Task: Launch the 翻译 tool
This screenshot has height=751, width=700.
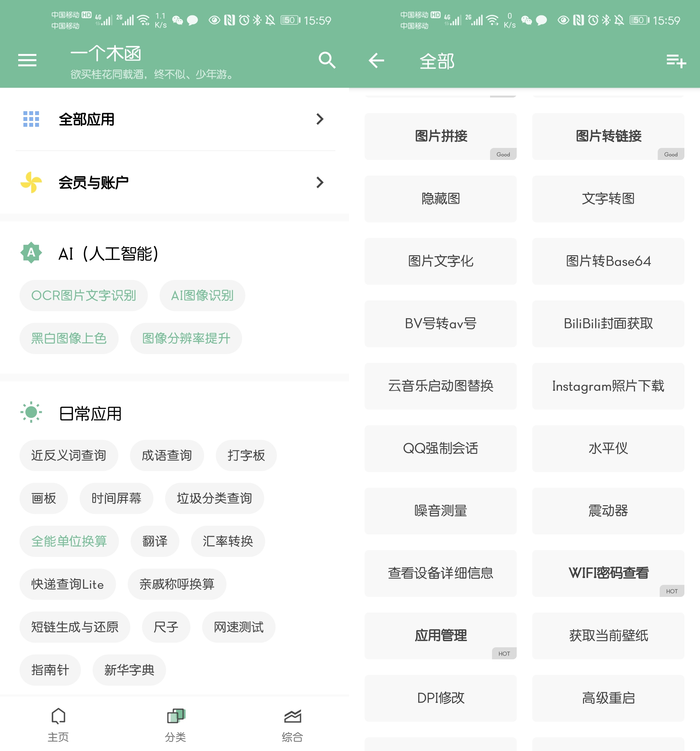Action: click(155, 541)
